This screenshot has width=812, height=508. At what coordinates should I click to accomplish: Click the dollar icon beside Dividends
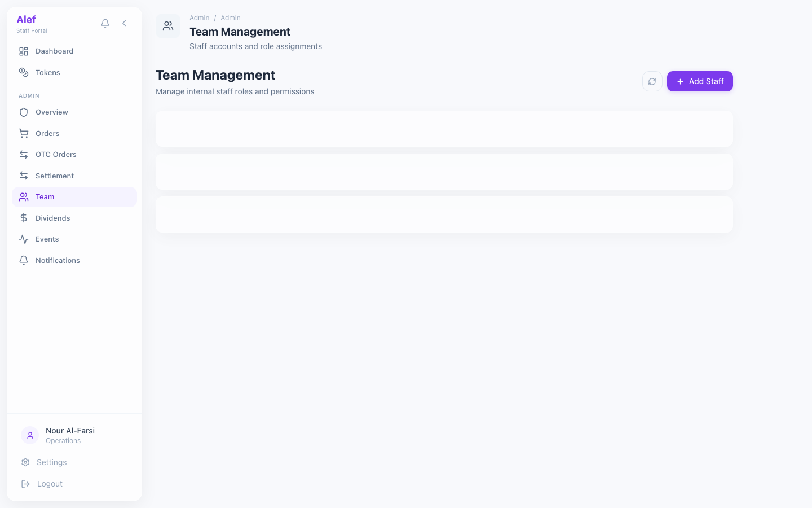[23, 218]
